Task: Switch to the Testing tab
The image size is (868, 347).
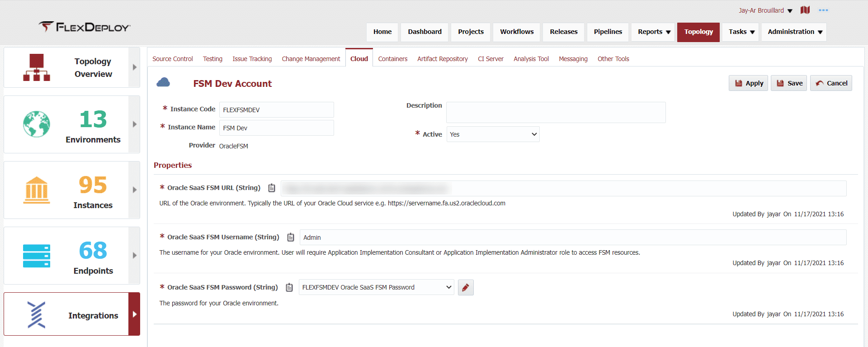Action: point(212,59)
